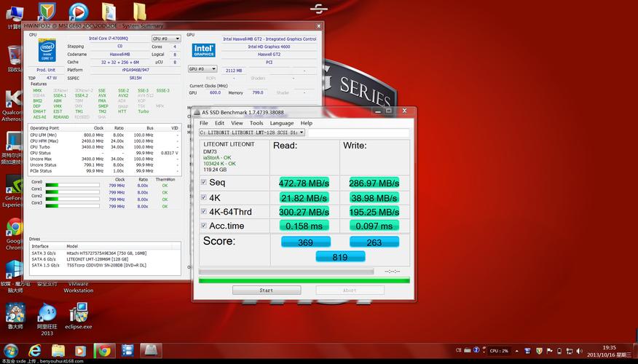Image resolution: width=638 pixels, height=364 pixels.
Task: Launch Internet Explorer from the taskbar
Action: click(x=35, y=351)
